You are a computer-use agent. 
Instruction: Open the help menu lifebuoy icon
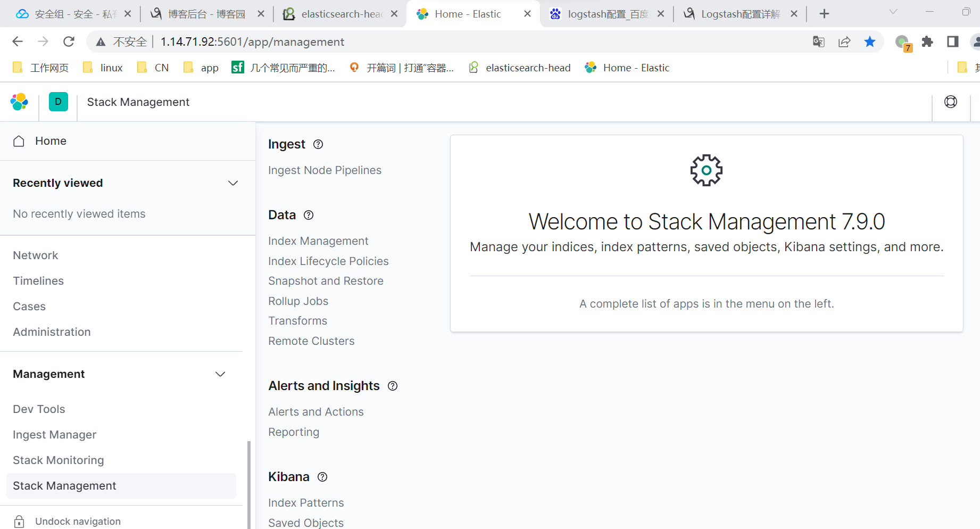point(951,102)
